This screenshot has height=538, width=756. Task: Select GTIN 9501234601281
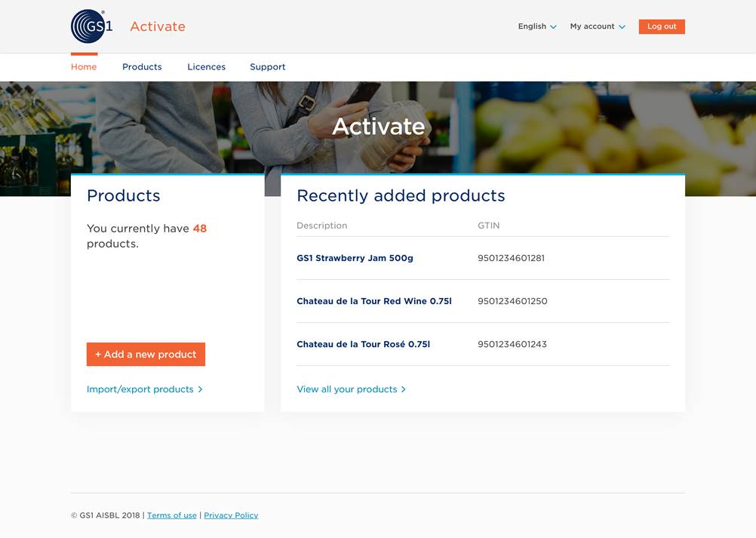[x=511, y=258]
